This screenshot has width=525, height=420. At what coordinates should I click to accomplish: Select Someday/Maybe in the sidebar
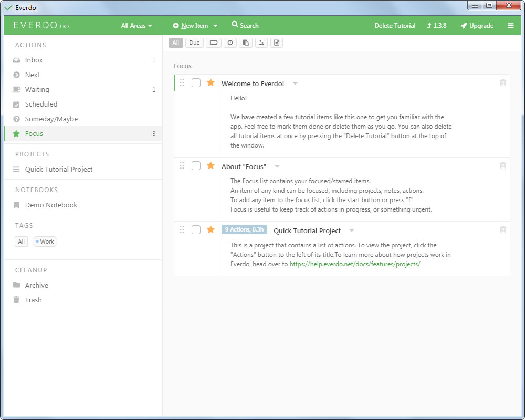coord(51,119)
